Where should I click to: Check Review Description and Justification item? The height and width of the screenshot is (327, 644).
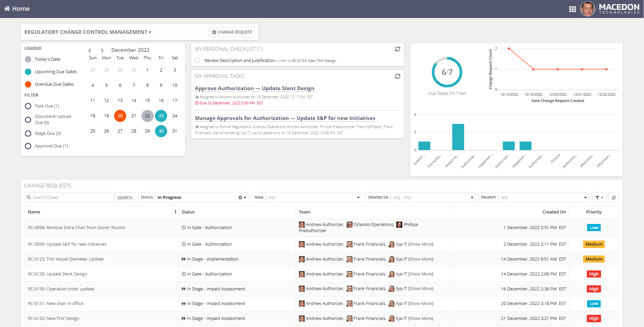point(197,61)
